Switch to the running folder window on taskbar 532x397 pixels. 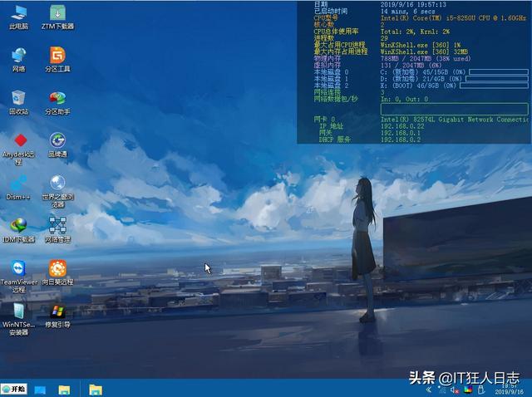96,390
